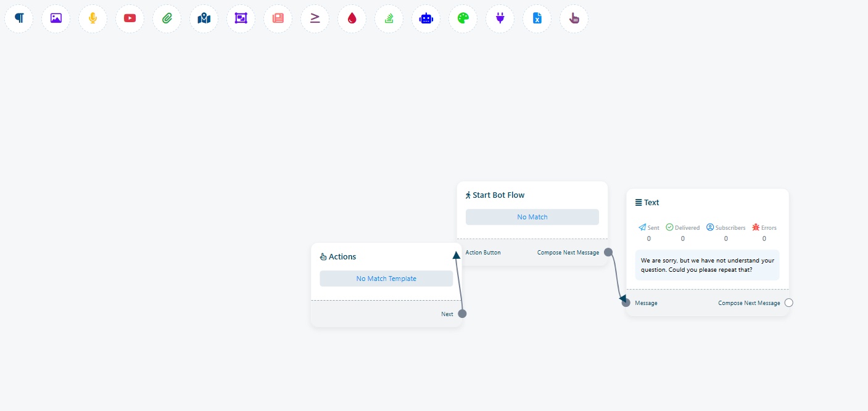This screenshot has height=411, width=868.
Task: Click the Next output port of the Actions node
Action: click(462, 314)
